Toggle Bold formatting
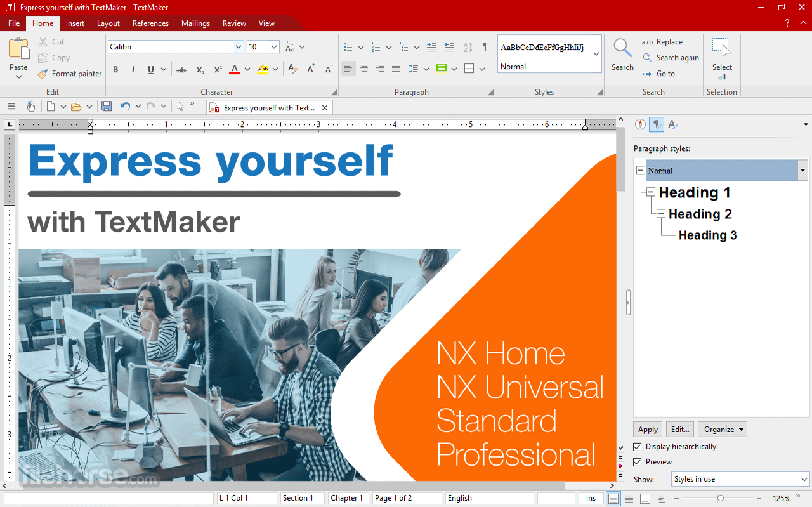 tap(115, 69)
